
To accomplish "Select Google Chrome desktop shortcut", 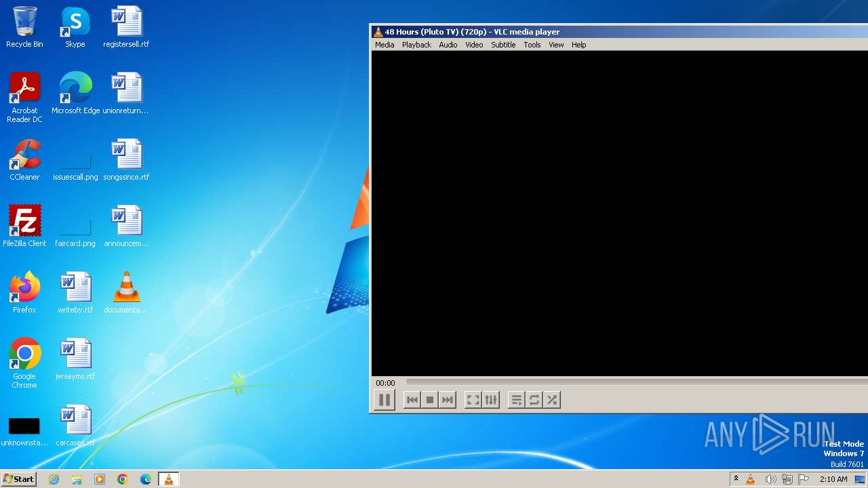I will pos(24,363).
